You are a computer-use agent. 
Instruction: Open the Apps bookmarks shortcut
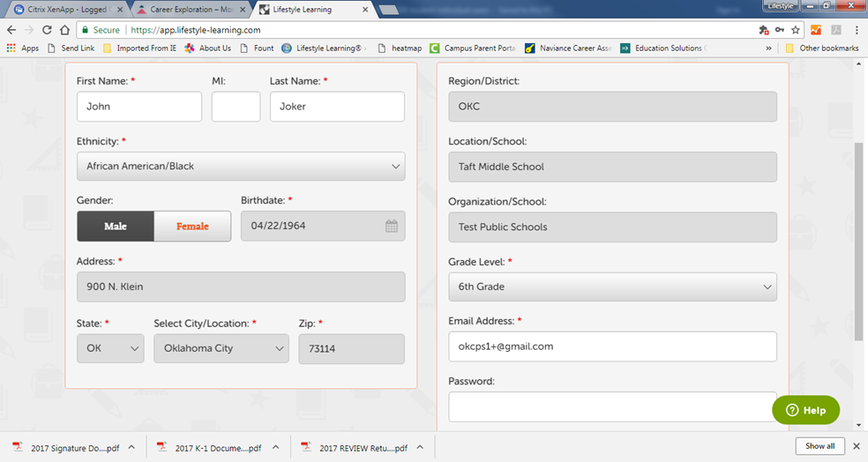(23, 48)
